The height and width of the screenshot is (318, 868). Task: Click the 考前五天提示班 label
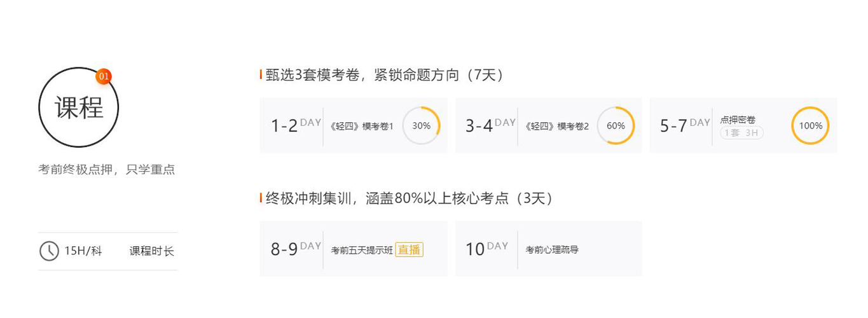coord(362,250)
